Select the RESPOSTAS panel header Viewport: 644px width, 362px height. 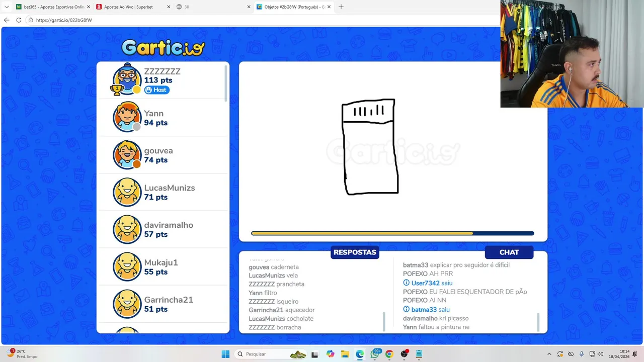click(355, 252)
